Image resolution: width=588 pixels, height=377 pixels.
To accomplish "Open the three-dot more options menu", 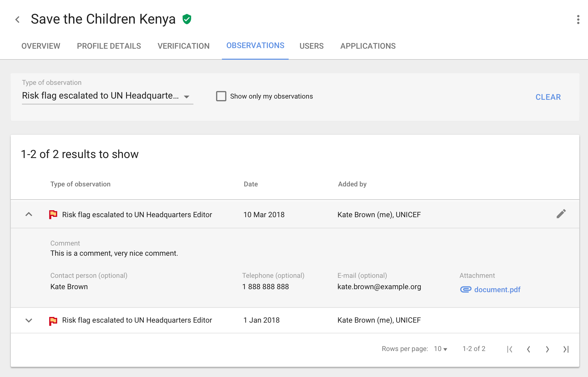I will click(578, 20).
